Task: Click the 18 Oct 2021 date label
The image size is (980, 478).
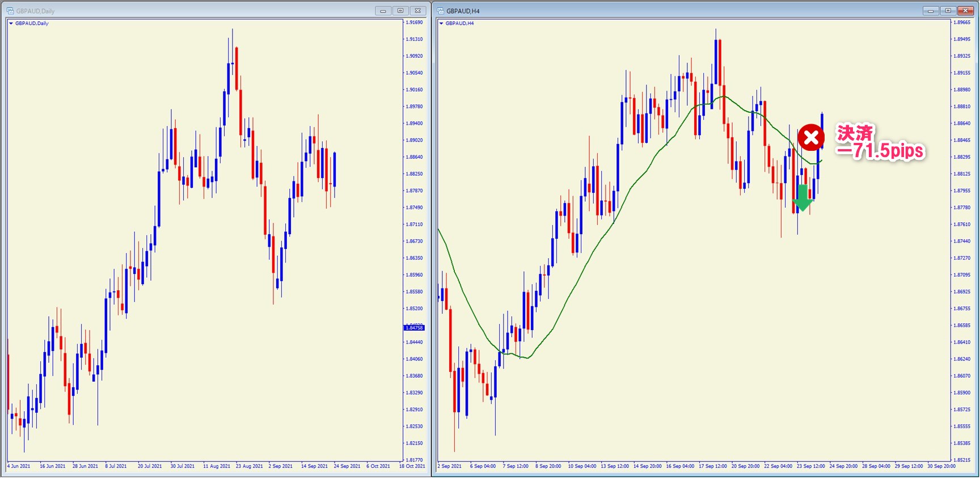Action: coord(412,466)
